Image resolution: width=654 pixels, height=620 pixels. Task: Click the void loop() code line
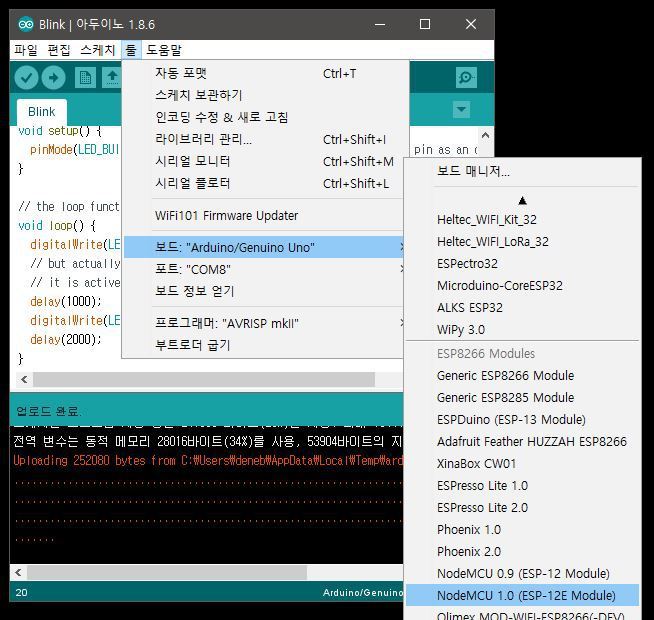pyautogui.click(x=57, y=226)
